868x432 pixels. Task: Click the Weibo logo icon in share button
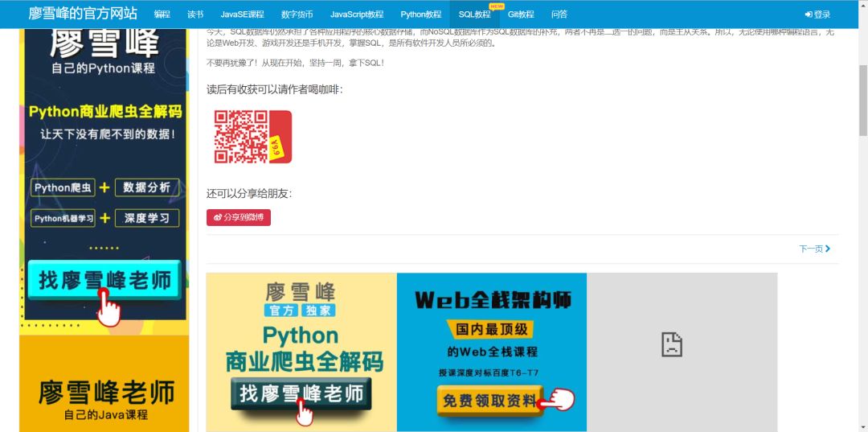(x=218, y=218)
